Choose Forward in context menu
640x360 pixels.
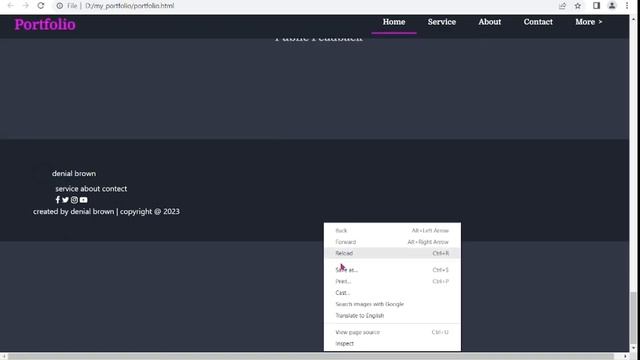pyautogui.click(x=392, y=242)
